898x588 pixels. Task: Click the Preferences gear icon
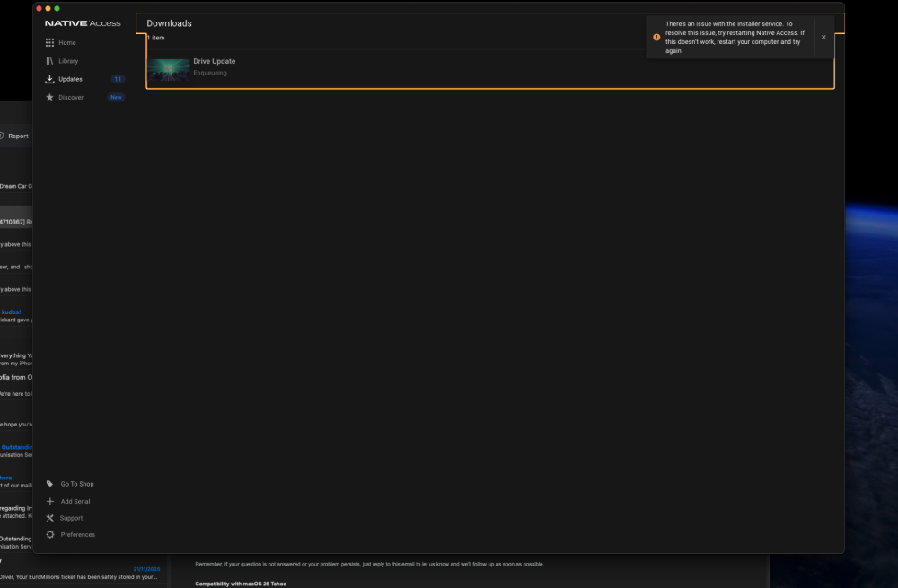(x=49, y=535)
